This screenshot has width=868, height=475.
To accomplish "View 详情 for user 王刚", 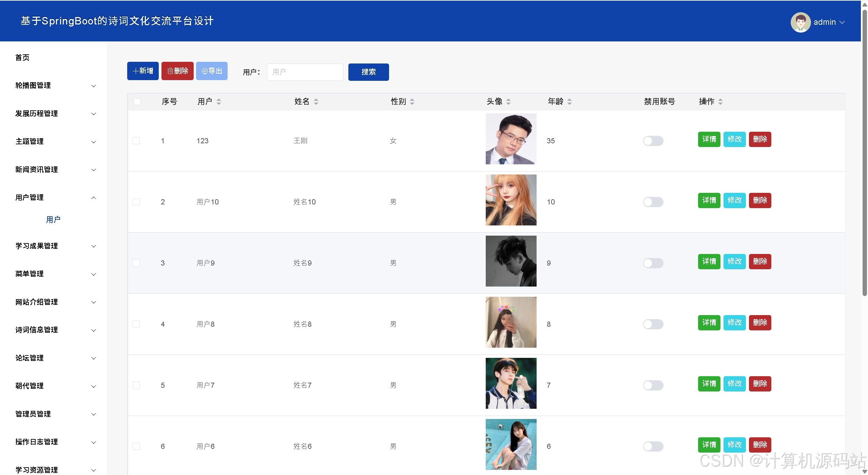I will pos(709,139).
